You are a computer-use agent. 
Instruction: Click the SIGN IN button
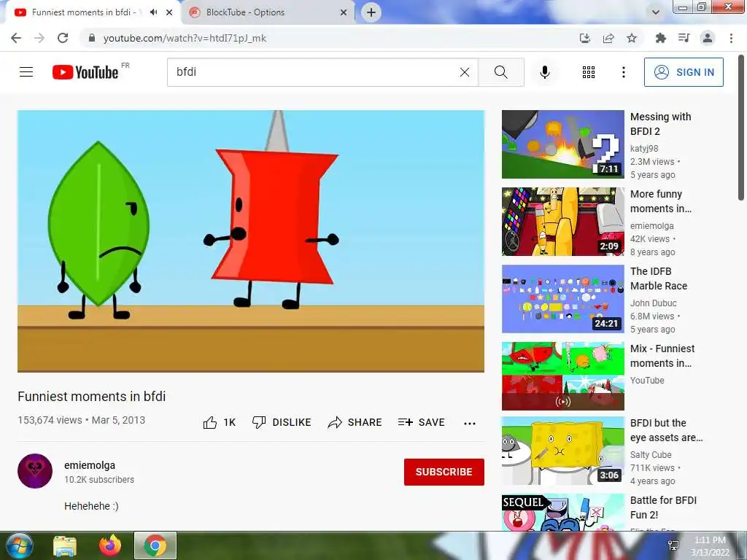[x=684, y=72]
